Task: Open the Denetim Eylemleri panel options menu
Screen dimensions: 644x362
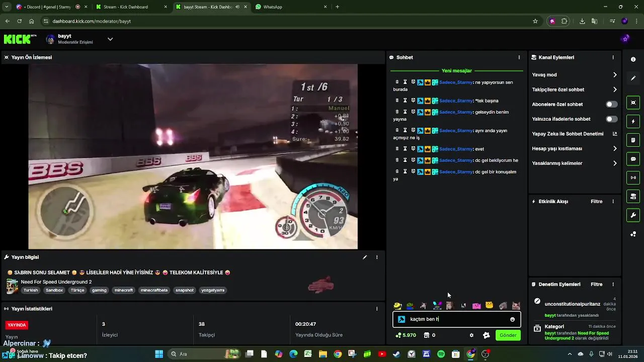Action: 613,285
